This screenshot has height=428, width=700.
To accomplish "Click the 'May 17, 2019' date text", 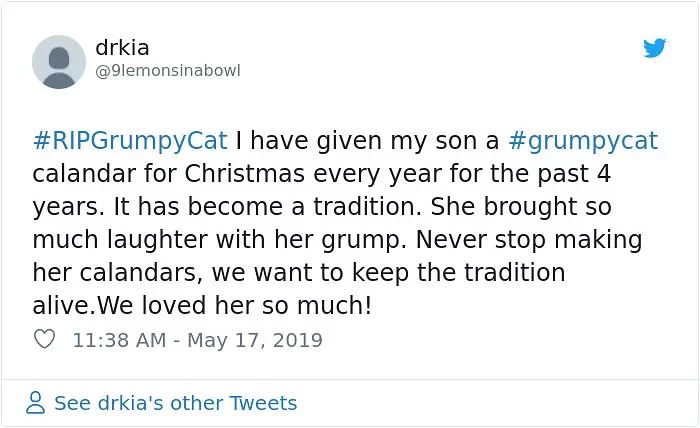I will point(254,340).
